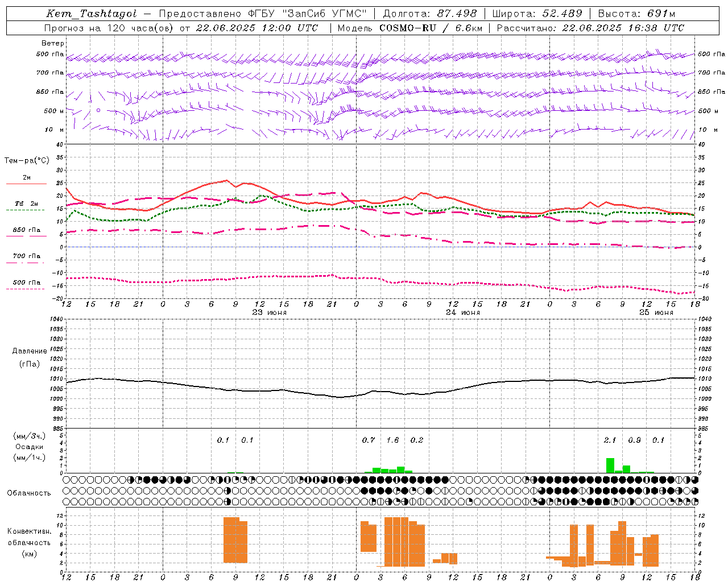
Task: Select the Долгота: 87.498 value
Action: 429,14
